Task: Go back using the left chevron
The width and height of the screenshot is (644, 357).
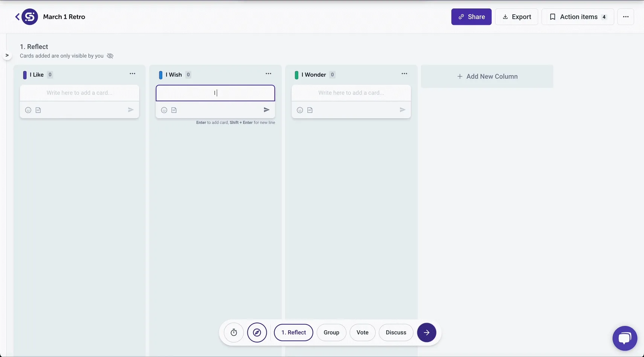Action: click(x=17, y=17)
